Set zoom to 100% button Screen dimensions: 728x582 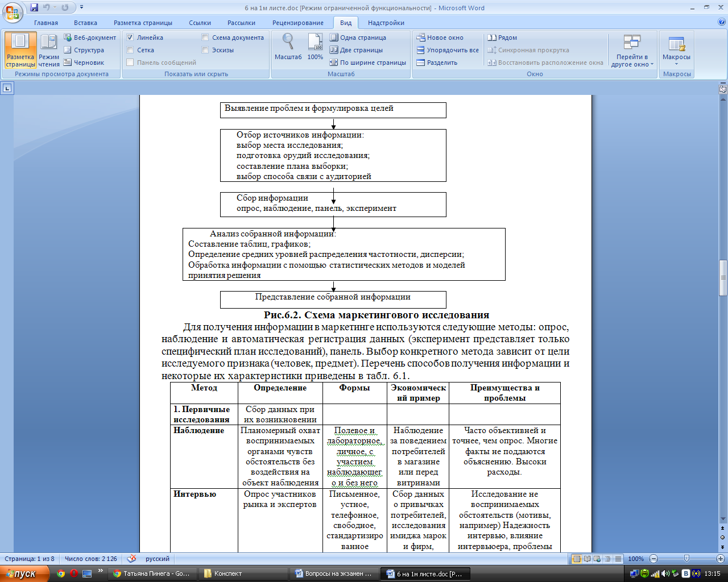[x=315, y=47]
